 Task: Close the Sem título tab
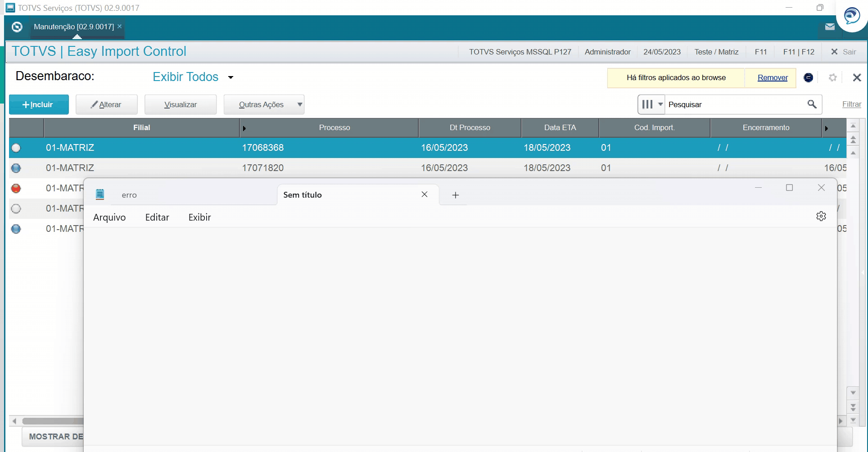[424, 194]
